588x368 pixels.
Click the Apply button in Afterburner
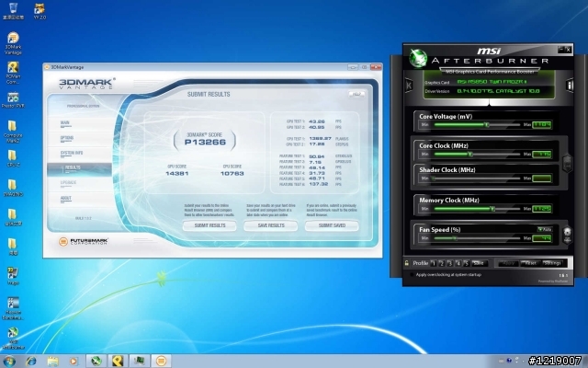pyautogui.click(x=508, y=263)
